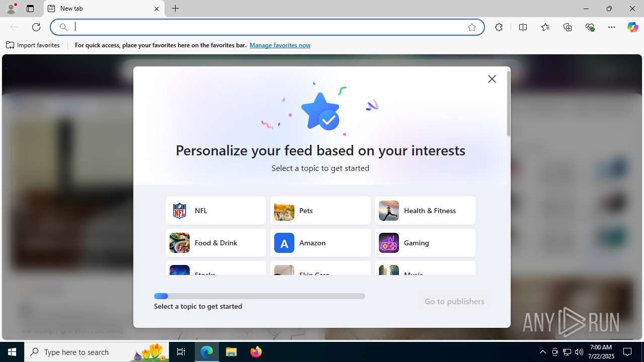This screenshot has width=644, height=362.
Task: Open Settings and more ellipsis menu
Action: coord(612,27)
